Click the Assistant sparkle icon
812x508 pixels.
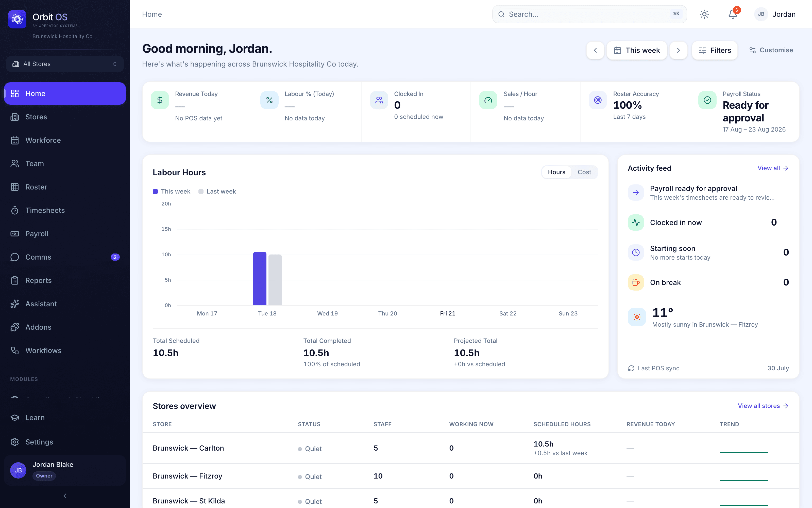[15, 304]
